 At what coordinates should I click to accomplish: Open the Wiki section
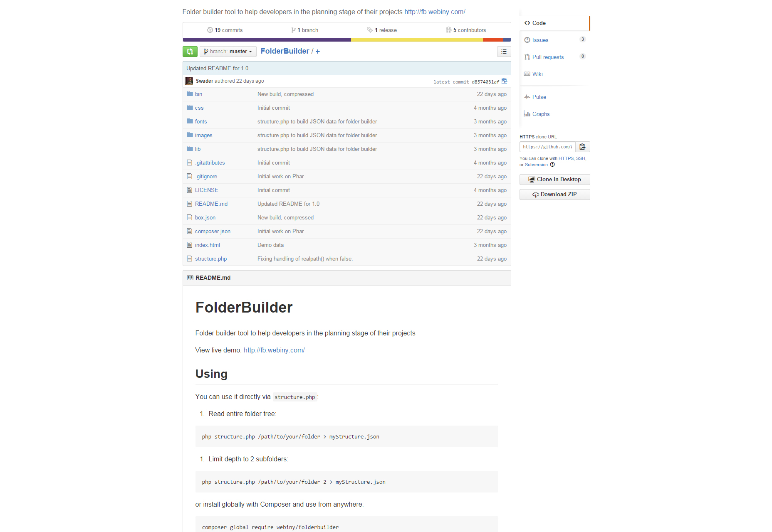[x=537, y=74]
